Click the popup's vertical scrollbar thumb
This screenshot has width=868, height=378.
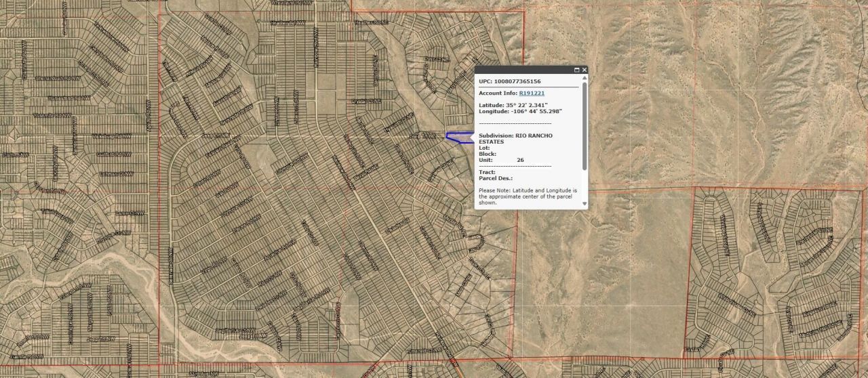[585, 125]
